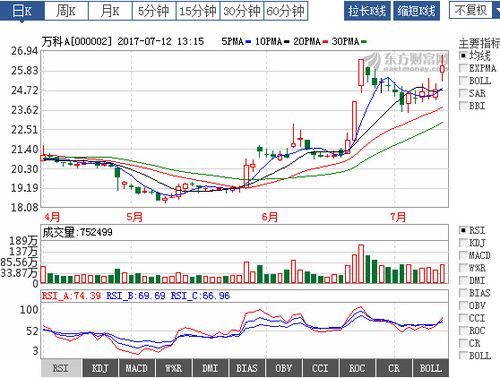
Task: Select the 月K monthly chart tab
Action: click(110, 11)
